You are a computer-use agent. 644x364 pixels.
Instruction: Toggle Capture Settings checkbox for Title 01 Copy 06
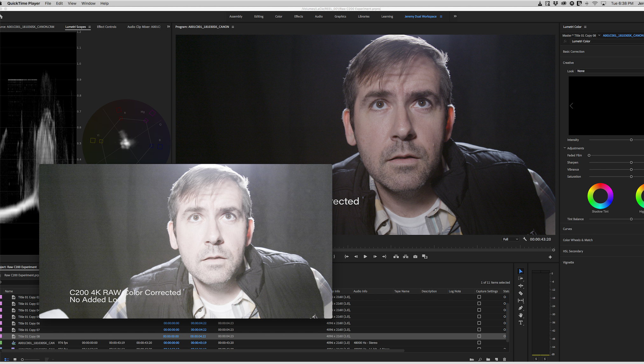click(479, 323)
